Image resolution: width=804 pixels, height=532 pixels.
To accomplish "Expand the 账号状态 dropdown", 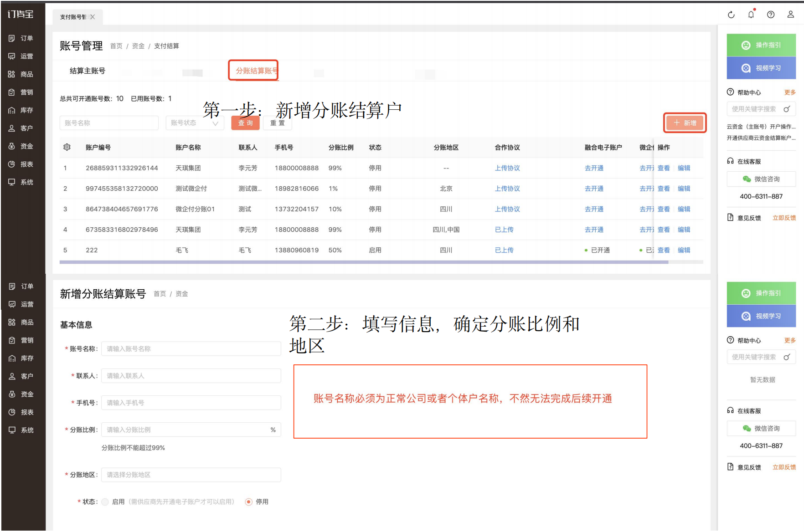I will 195,123.
